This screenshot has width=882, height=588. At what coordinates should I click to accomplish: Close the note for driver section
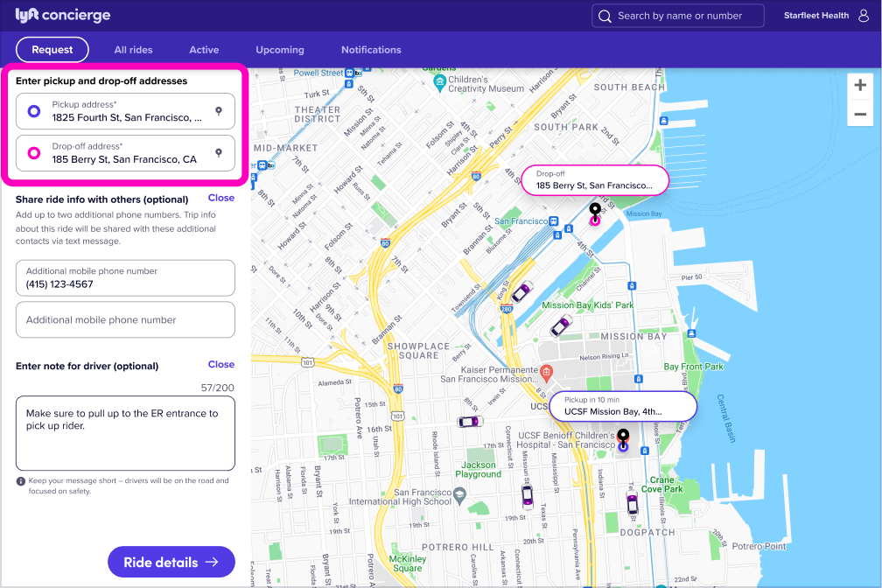pyautogui.click(x=221, y=364)
